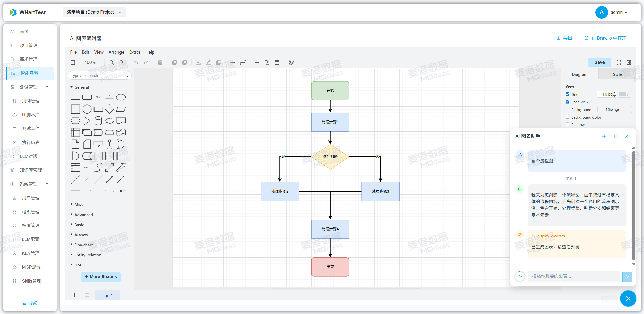Switch to the Style tab
This screenshot has width=644, height=314.
click(617, 74)
